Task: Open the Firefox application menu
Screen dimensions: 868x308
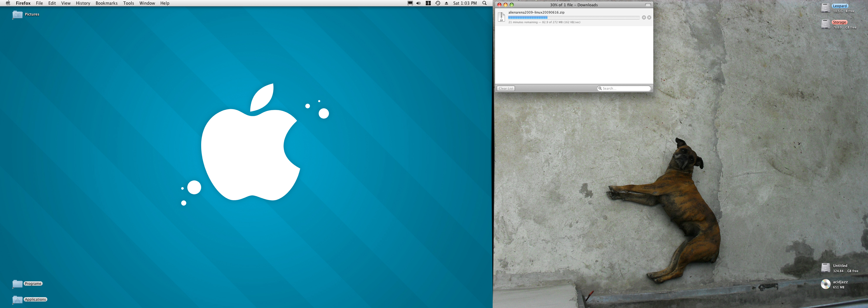Action: point(23,3)
